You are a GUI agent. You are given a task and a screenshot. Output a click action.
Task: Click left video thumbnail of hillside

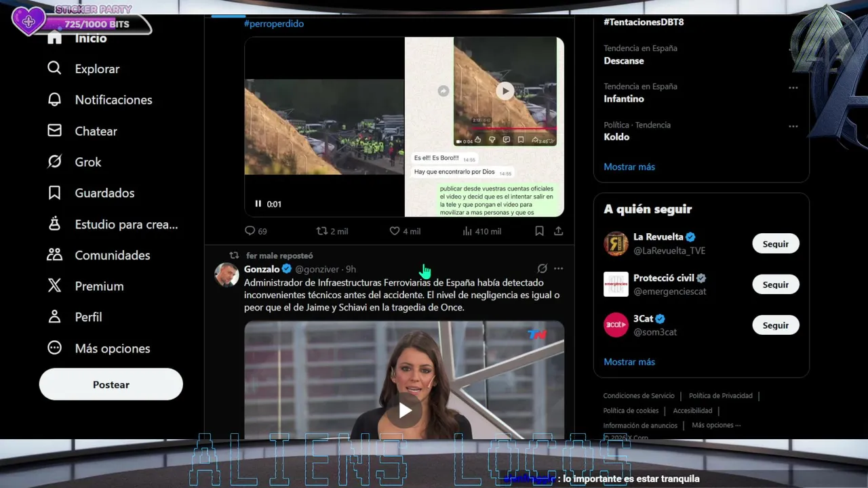324,127
